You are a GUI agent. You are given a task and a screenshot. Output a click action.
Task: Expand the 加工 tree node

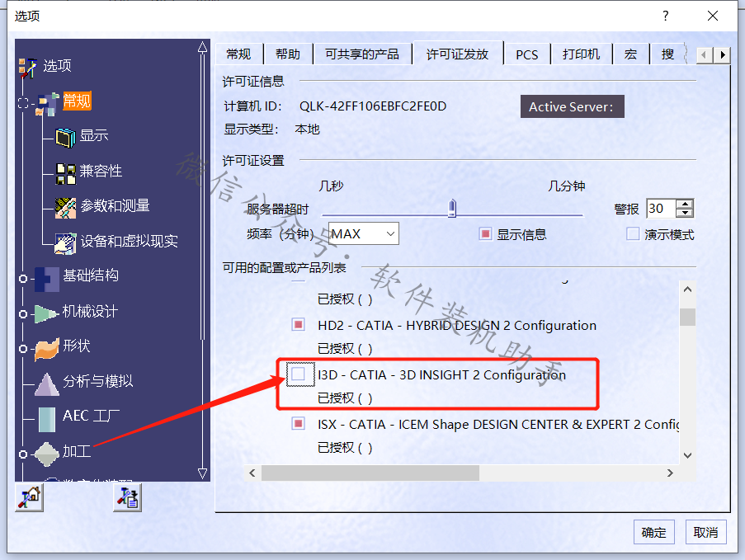23,454
